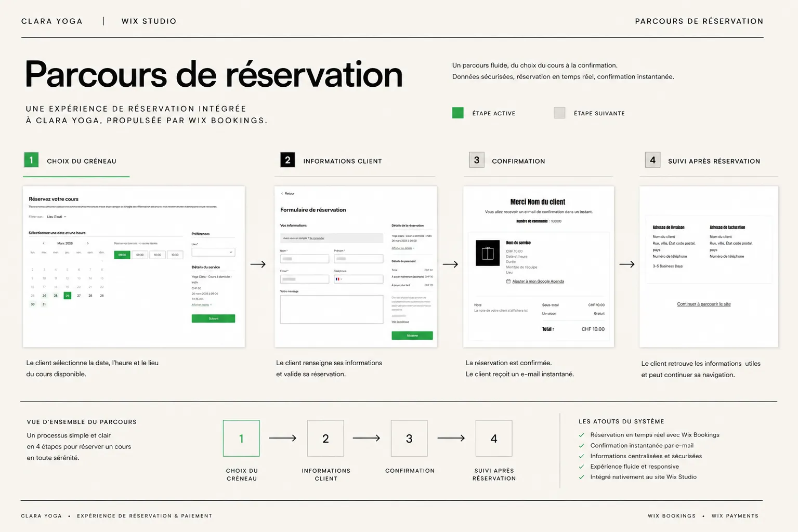Screen dimensions: 798x532
Task: Click the Retour link text
Action: tap(290, 193)
